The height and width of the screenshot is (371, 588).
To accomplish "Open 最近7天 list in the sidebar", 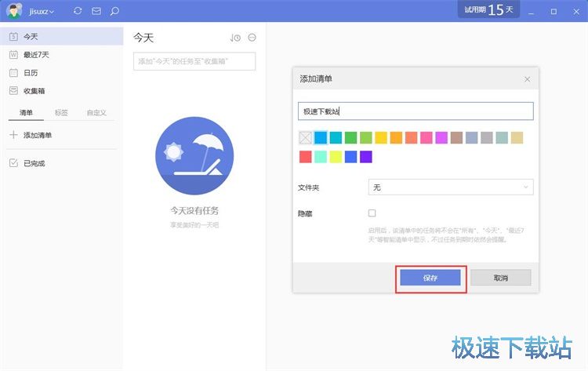I will [61, 55].
